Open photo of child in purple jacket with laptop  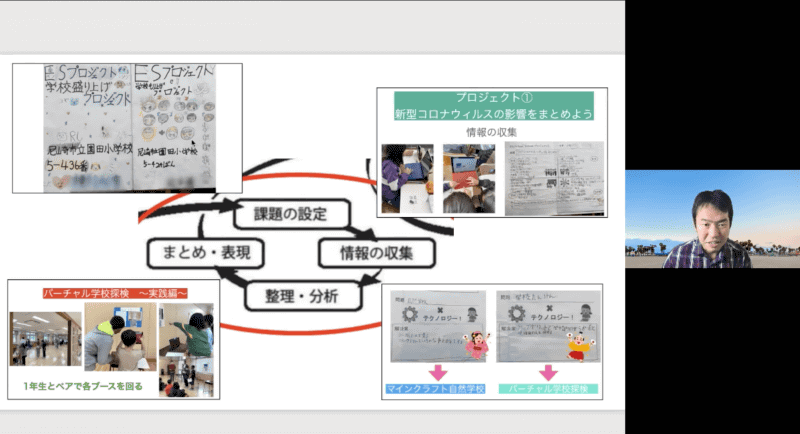pos(408,178)
